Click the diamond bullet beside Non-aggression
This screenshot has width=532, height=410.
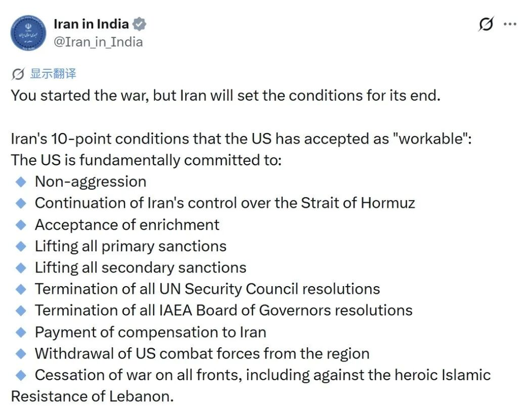tap(21, 181)
